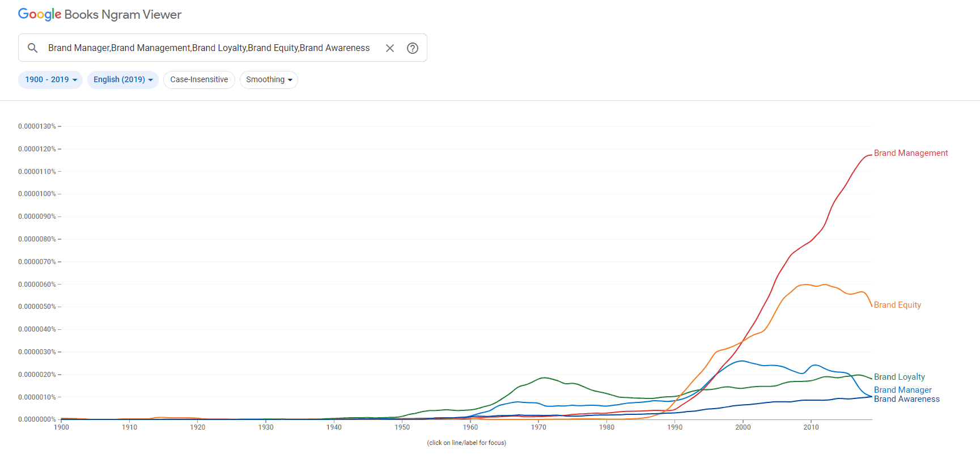Screen dimensions: 980x454
Task: Click the 1970 x-axis year label
Action: [x=538, y=427]
